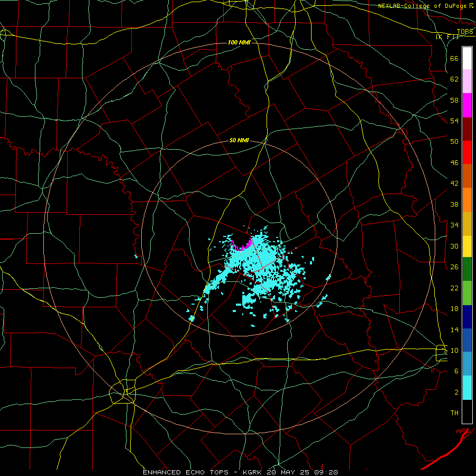This screenshot has width=476, height=476.
Task: Click the 58 legend value
Action: point(454,100)
